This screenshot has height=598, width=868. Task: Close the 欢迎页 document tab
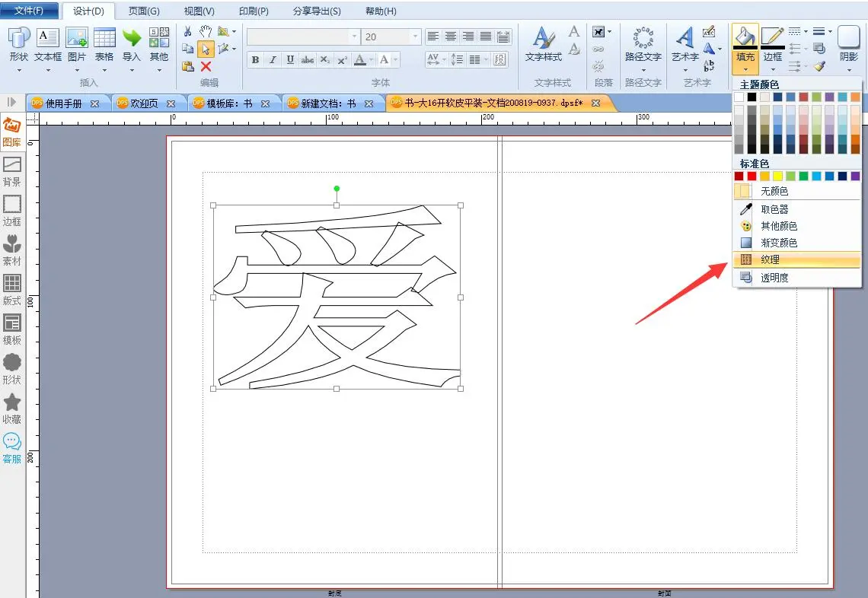[x=171, y=103]
